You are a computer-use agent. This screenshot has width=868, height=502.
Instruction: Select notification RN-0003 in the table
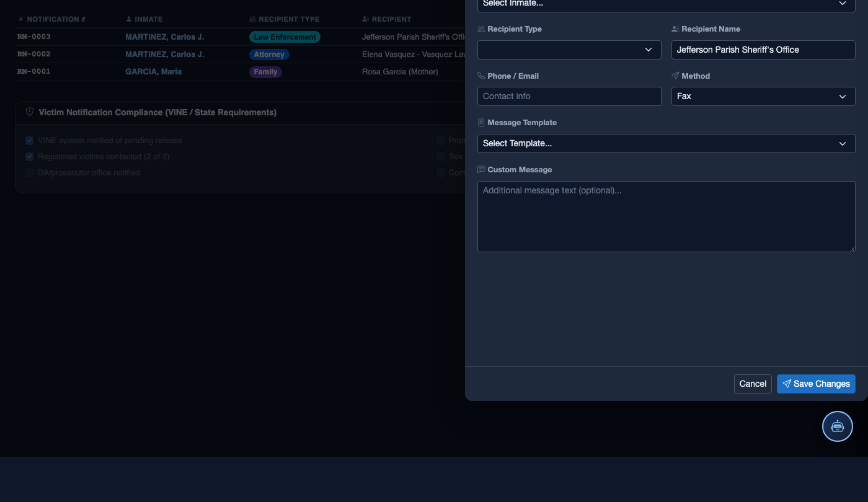click(34, 37)
